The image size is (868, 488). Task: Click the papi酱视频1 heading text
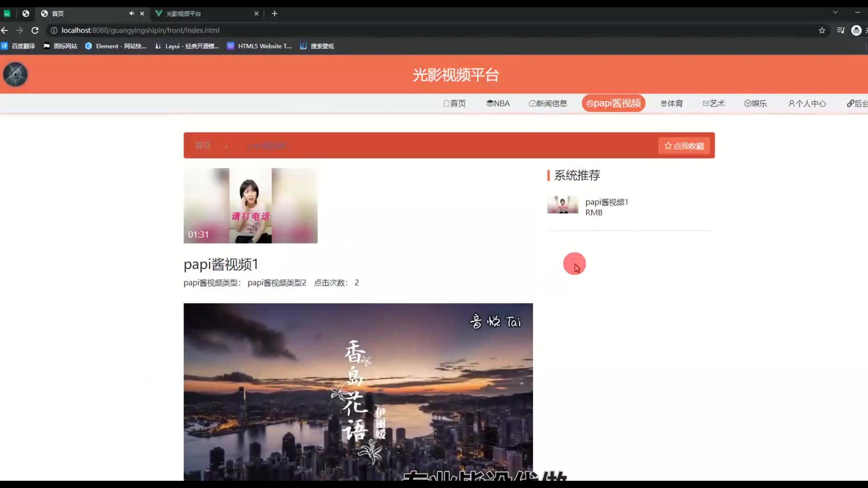tap(221, 264)
